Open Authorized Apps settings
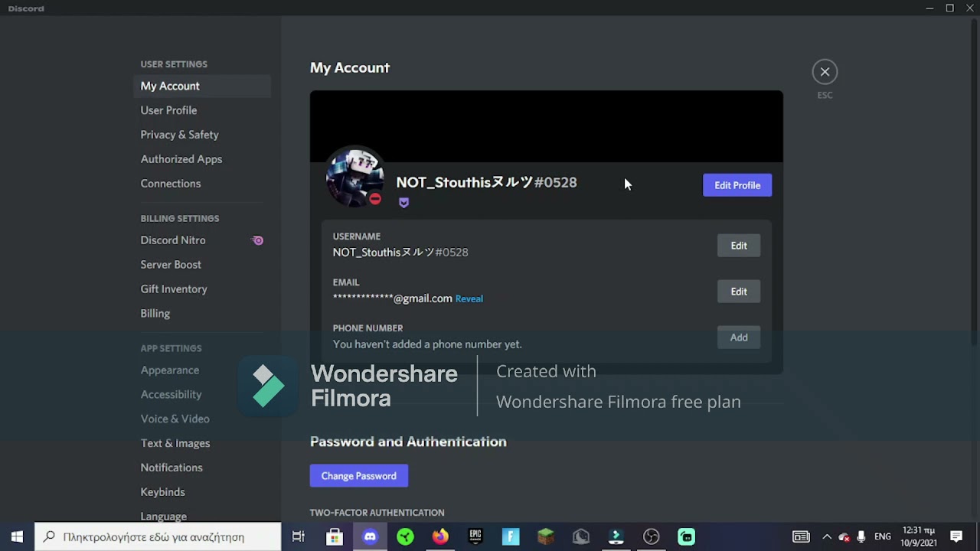 (202, 159)
